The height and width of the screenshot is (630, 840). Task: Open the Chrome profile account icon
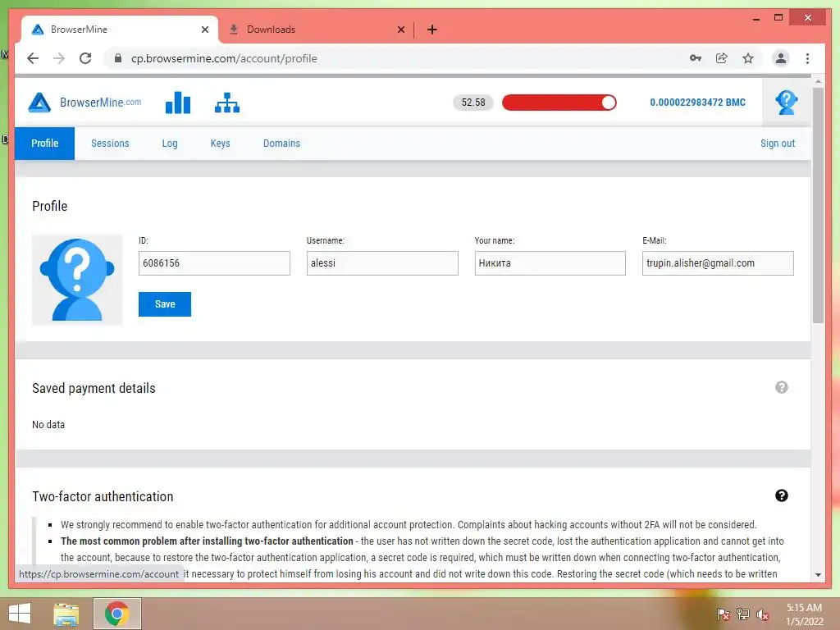781,58
